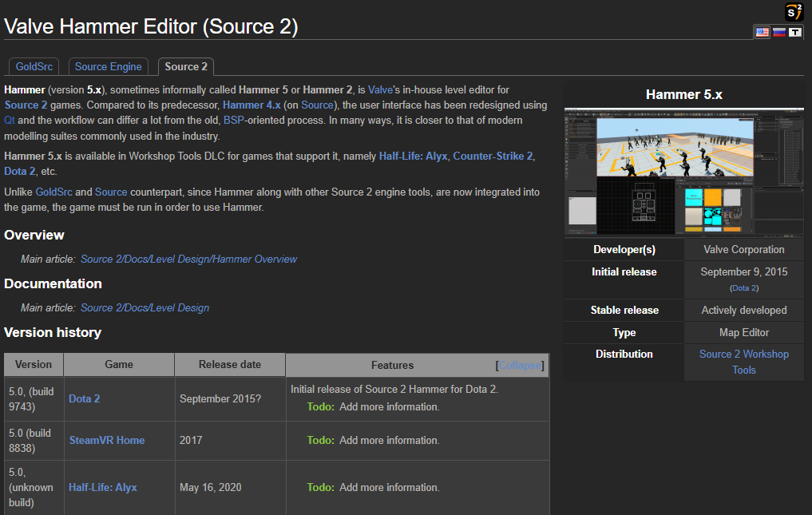Viewport: 812px width, 515px height.
Task: Click the Version history heading
Action: point(53,333)
